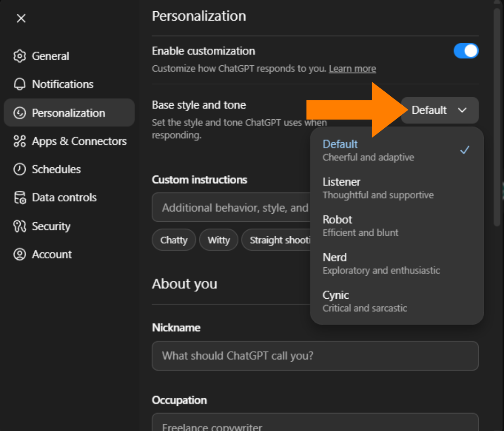Toggle off Enable customization
Viewport: 504px width, 431px height.
(x=466, y=51)
